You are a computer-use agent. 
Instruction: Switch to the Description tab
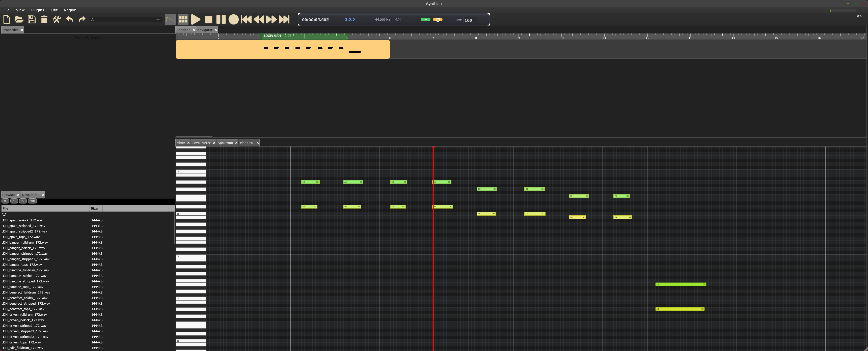[31, 195]
